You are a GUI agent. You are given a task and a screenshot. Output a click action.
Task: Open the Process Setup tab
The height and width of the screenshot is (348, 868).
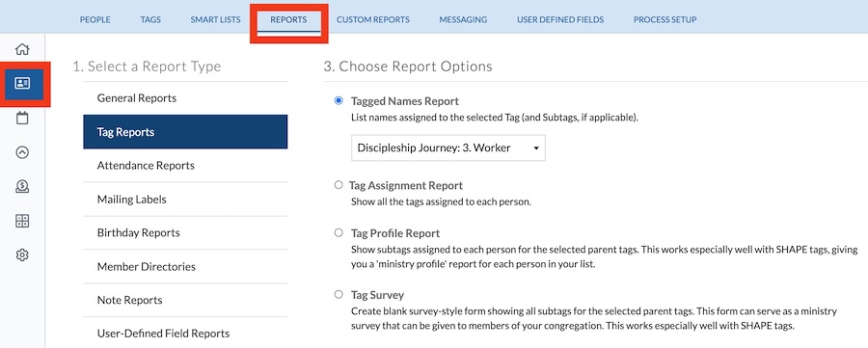665,19
